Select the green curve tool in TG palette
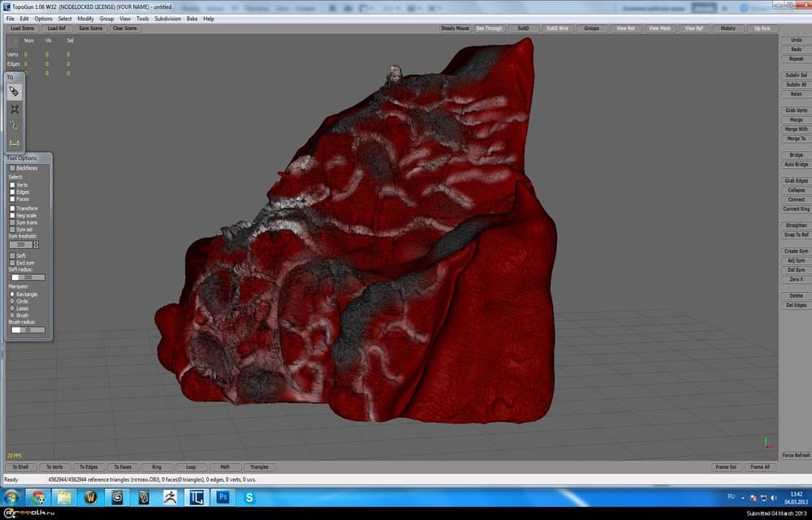The image size is (812, 520). pos(15,126)
